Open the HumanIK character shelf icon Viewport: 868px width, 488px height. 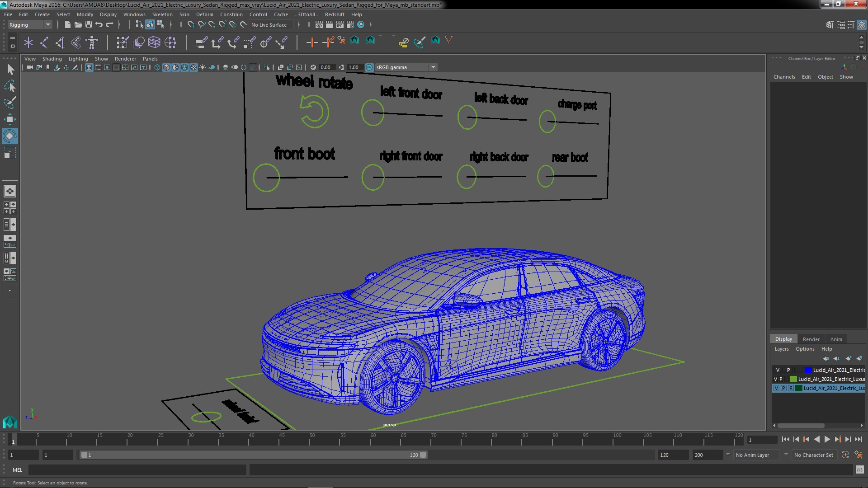(x=92, y=43)
